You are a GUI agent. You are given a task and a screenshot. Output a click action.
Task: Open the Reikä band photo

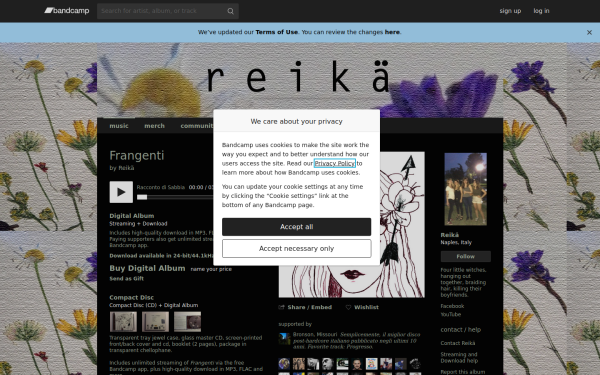coord(465,189)
